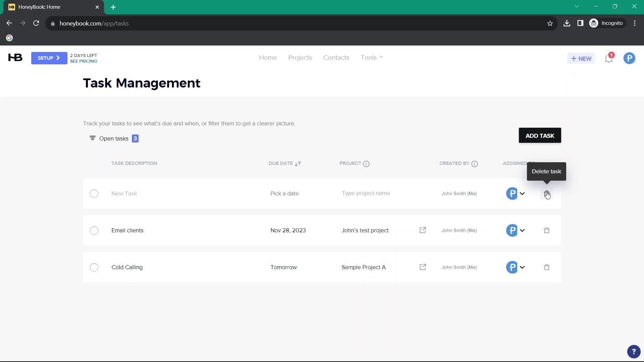Viewport: 644px width, 362px height.
Task: Click the Pick a date field on New Task
Action: pyautogui.click(x=284, y=193)
